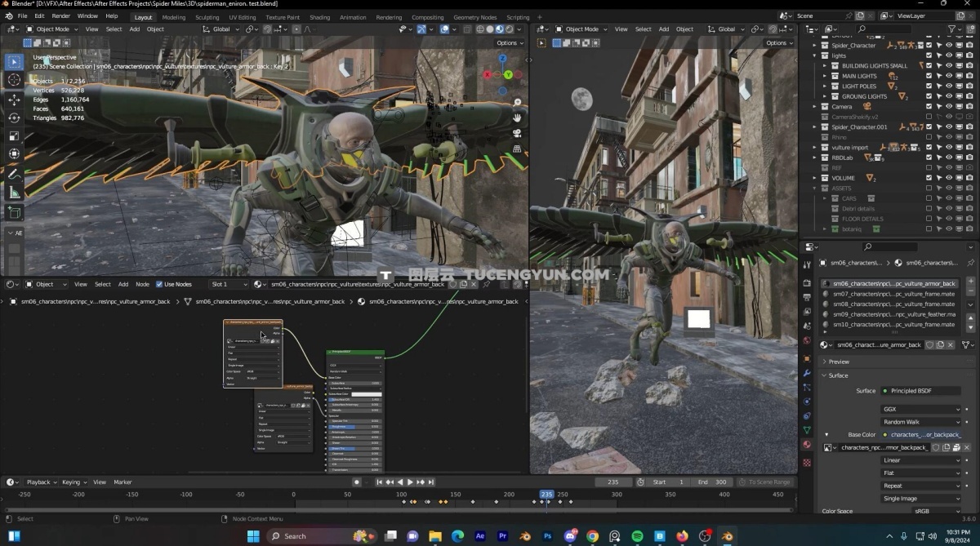Open the Object Mode dropdown in left viewport
The image size is (980, 546).
[x=51, y=29]
